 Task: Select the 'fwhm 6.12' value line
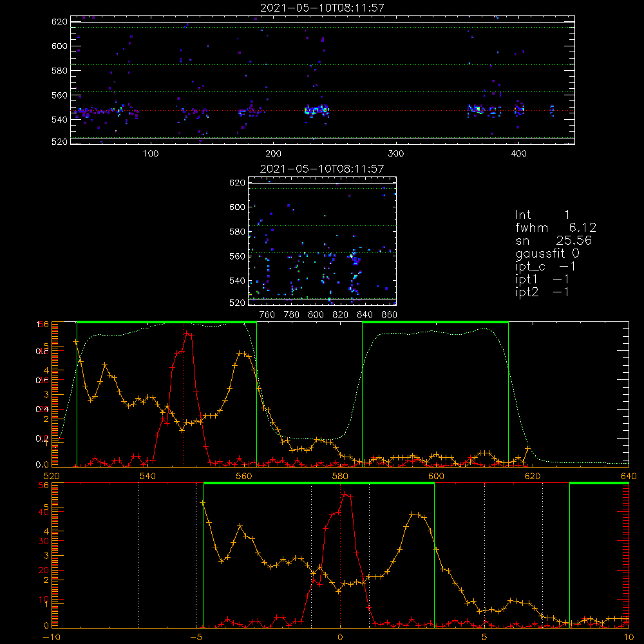pyautogui.click(x=556, y=227)
